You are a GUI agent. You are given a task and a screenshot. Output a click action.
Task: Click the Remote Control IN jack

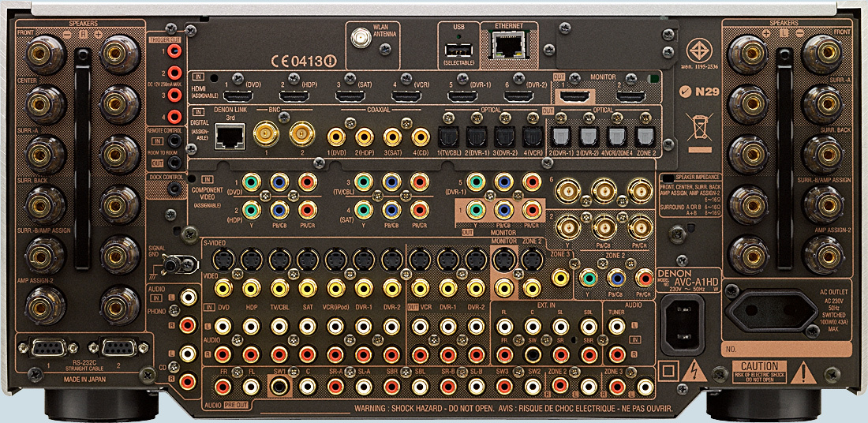point(173,140)
